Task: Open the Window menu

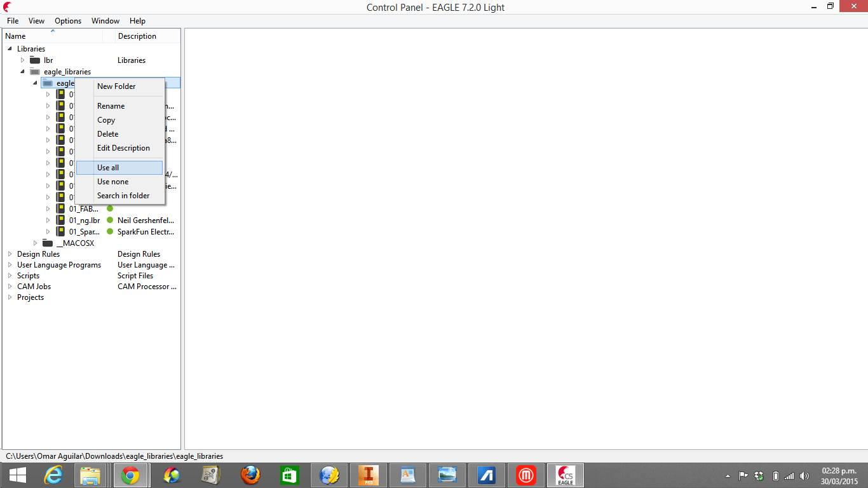Action: (x=105, y=21)
